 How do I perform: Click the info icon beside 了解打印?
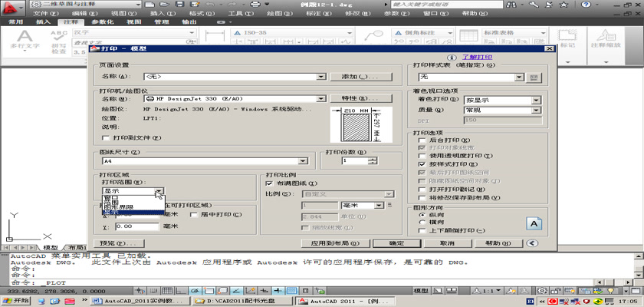pos(452,58)
